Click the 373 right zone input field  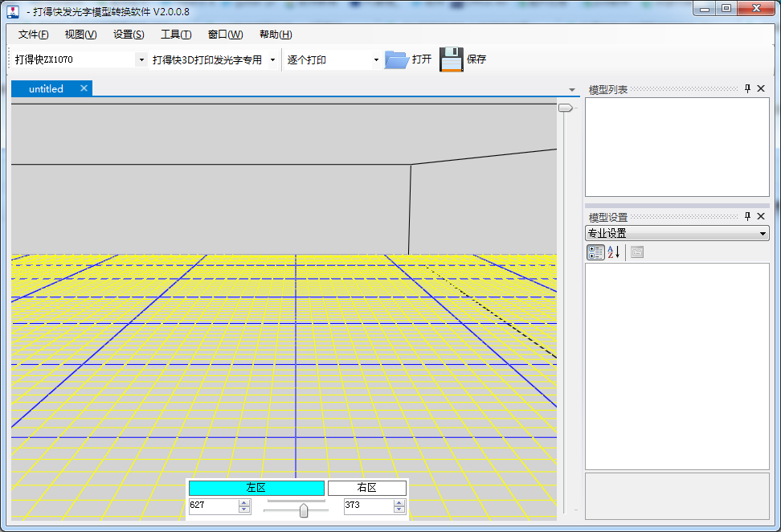369,505
